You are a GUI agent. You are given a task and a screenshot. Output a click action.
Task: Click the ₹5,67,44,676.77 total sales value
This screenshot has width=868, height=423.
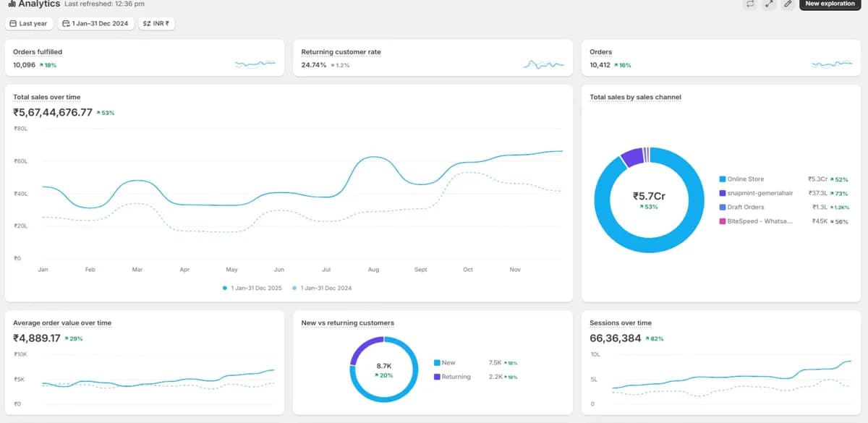[x=53, y=112]
